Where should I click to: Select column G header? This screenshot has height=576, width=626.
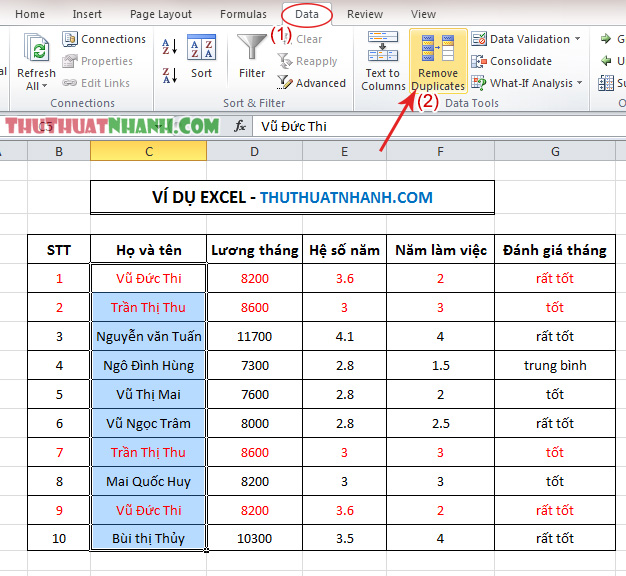click(555, 151)
